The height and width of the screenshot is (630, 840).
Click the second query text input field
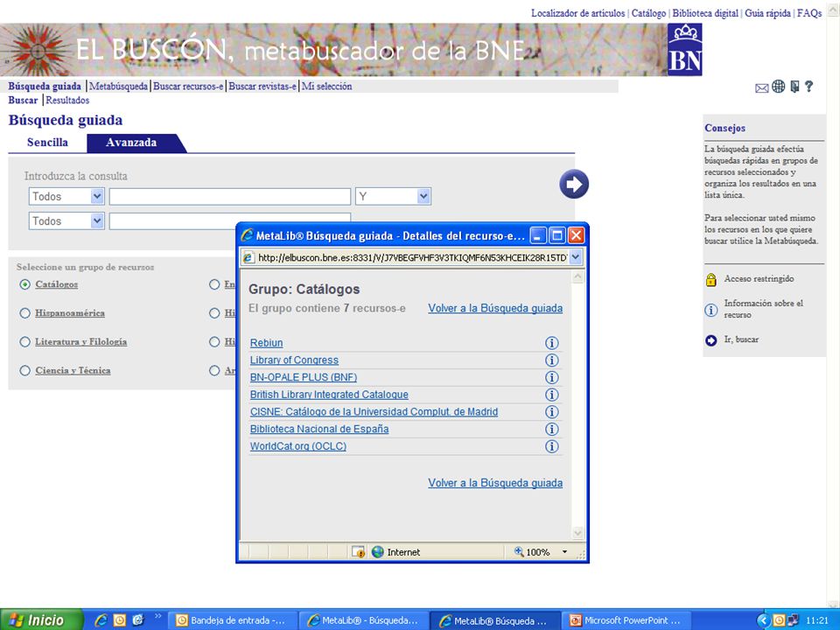230,220
